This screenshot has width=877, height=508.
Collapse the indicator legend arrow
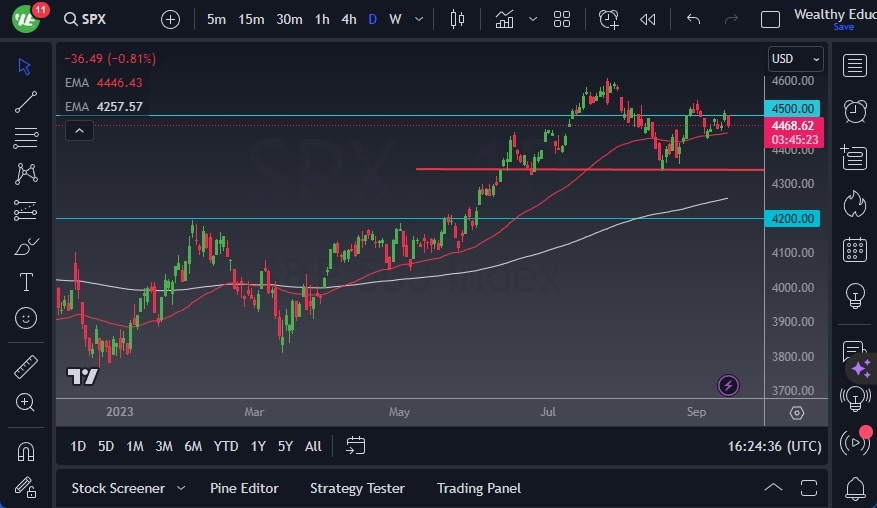point(80,129)
